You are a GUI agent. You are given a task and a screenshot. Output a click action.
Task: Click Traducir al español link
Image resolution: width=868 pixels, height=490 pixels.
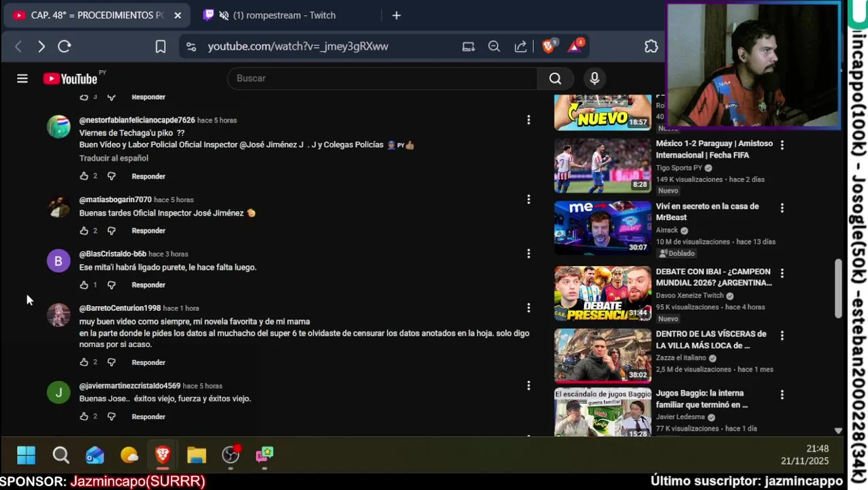(114, 158)
